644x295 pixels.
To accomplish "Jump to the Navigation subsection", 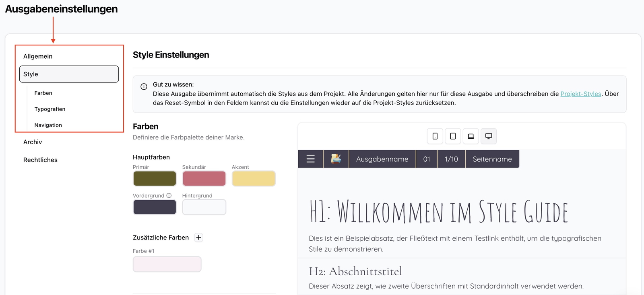I will (x=48, y=125).
